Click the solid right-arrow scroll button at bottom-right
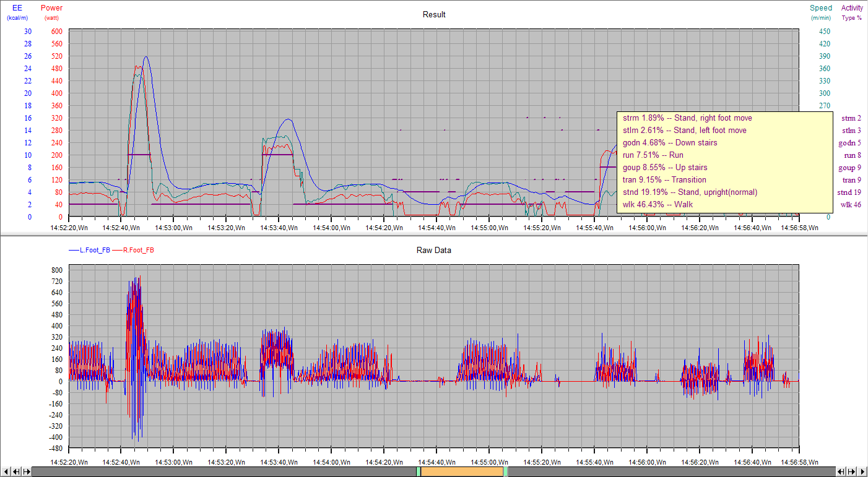 (862, 471)
